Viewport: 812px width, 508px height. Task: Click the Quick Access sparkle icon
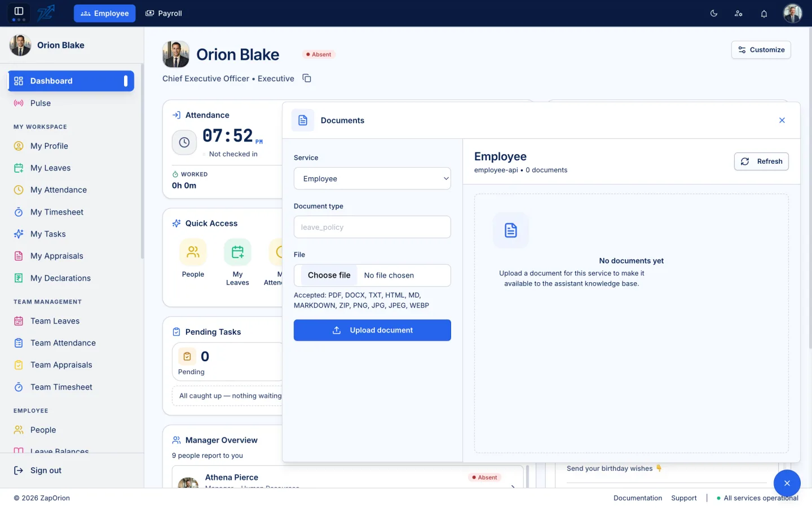(176, 224)
